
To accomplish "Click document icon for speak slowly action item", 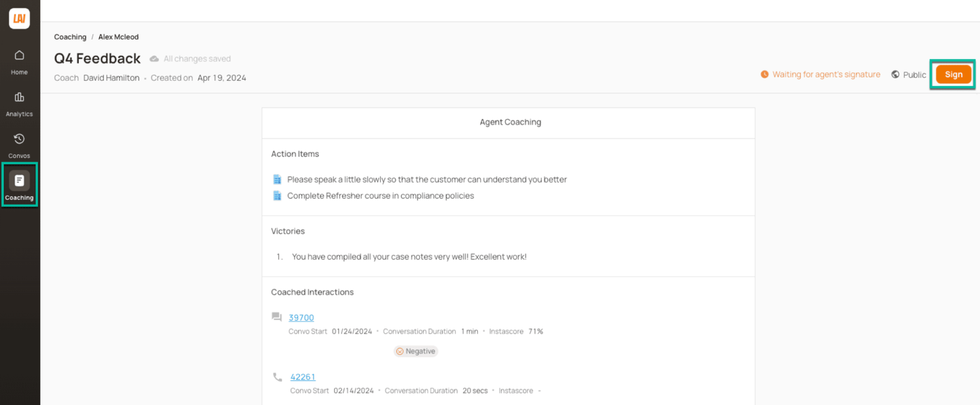I will 277,179.
